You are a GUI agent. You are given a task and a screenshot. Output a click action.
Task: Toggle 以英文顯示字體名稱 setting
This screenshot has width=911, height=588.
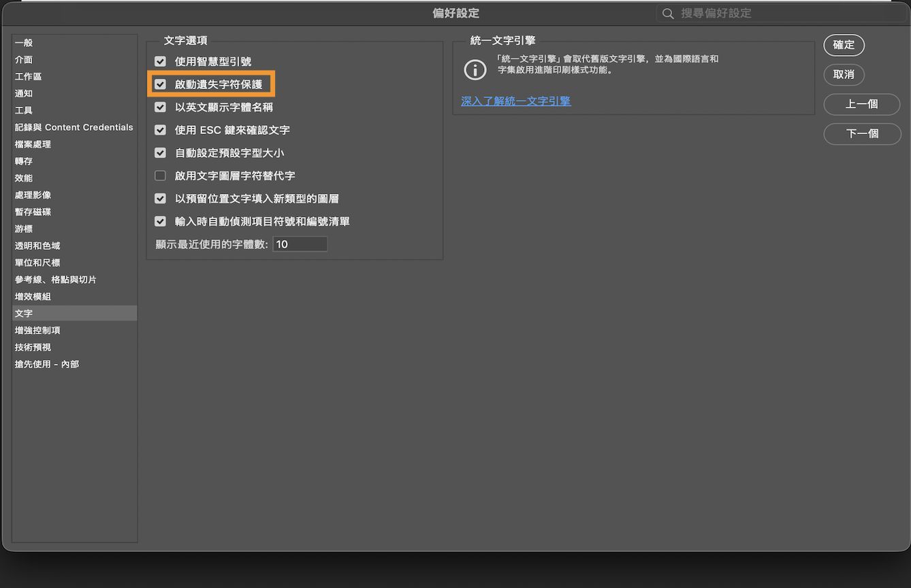click(160, 107)
